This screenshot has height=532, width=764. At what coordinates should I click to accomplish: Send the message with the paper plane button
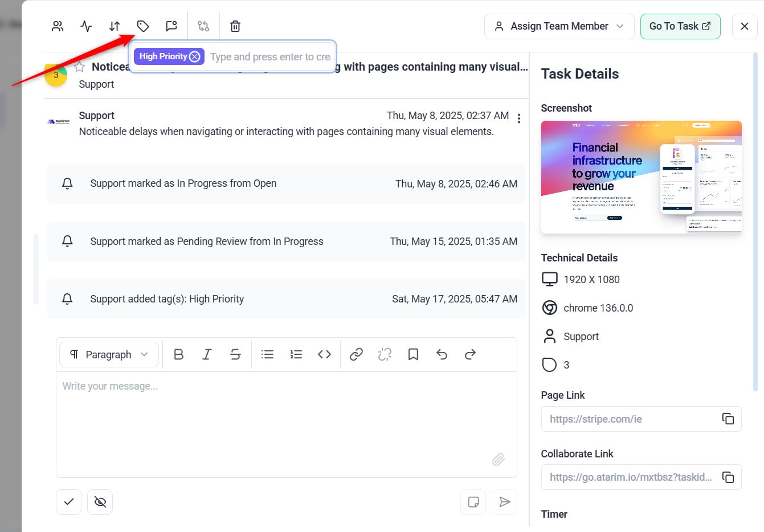pyautogui.click(x=504, y=502)
